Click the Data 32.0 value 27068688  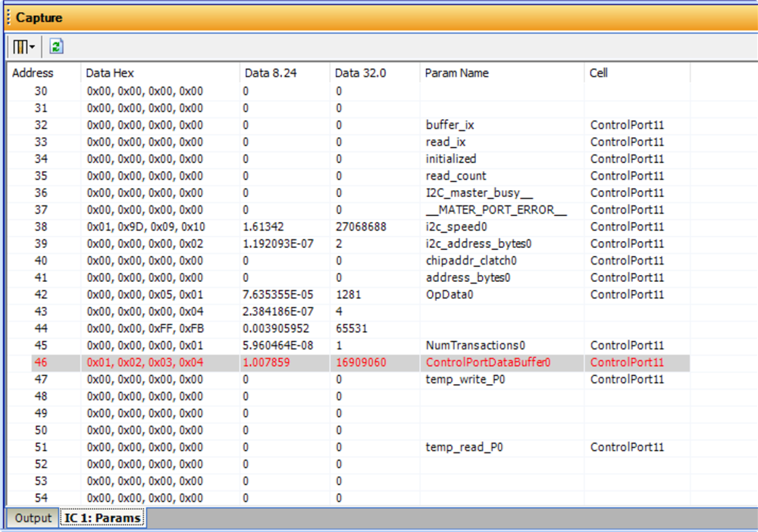click(361, 227)
